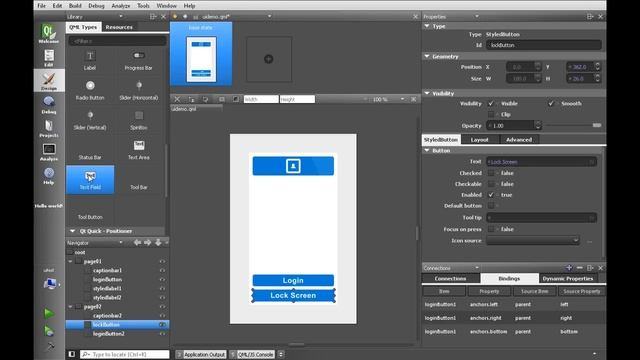Open the File menu
The image size is (640, 360).
[x=42, y=6]
